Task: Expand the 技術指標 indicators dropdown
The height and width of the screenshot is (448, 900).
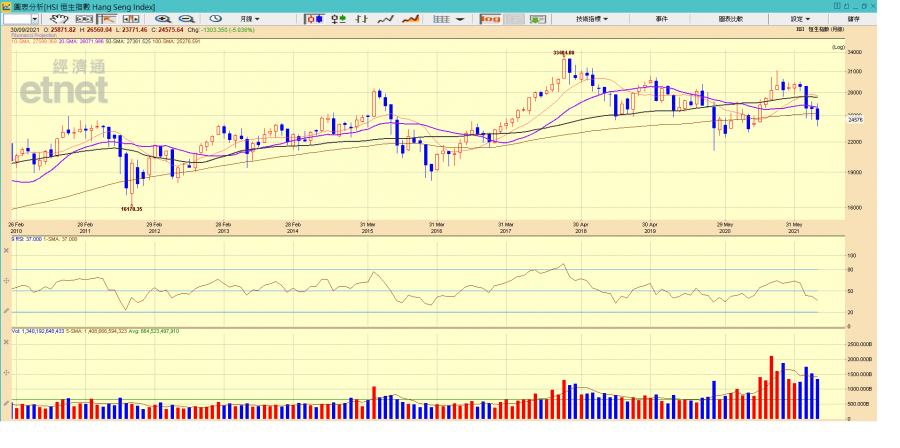Action: coord(594,19)
